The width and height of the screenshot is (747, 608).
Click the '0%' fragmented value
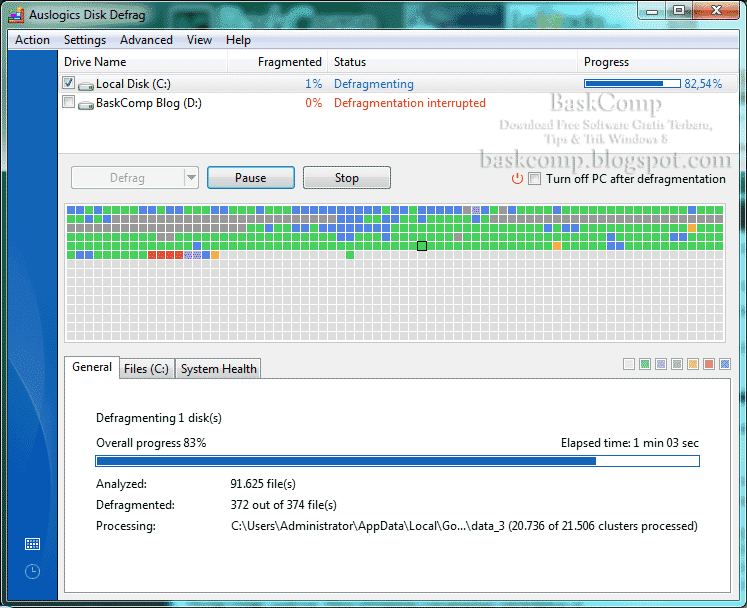pos(313,103)
